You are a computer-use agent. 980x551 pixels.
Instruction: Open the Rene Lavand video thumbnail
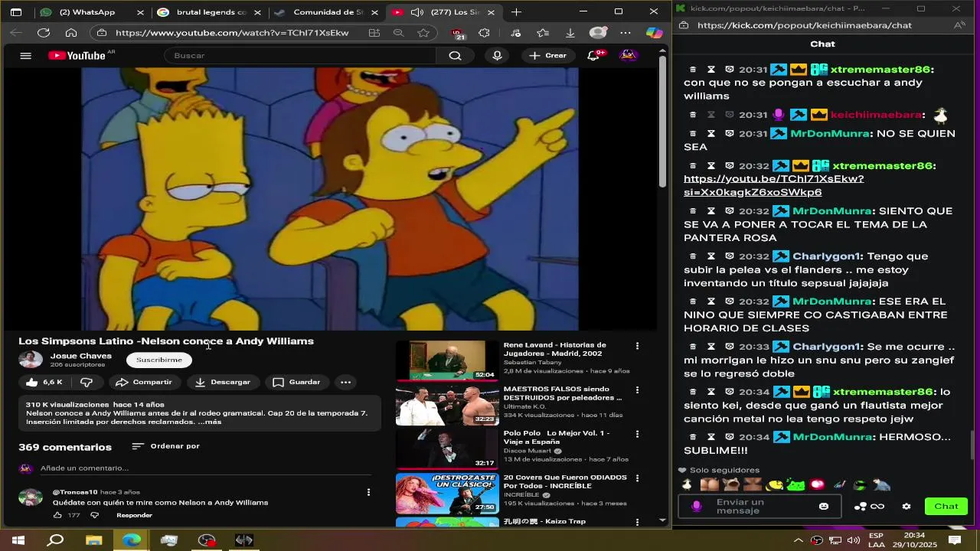(446, 360)
